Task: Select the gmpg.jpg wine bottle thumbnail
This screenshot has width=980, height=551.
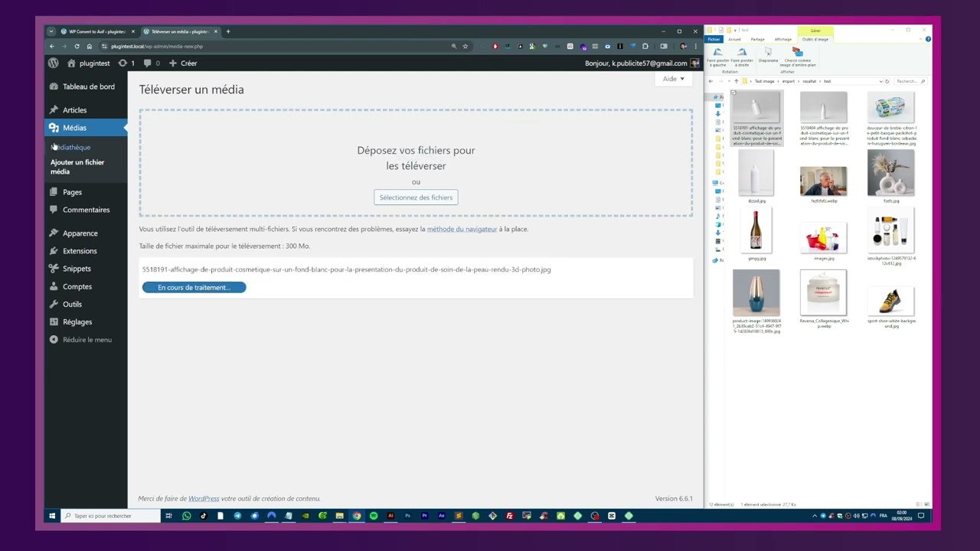Action: [756, 232]
